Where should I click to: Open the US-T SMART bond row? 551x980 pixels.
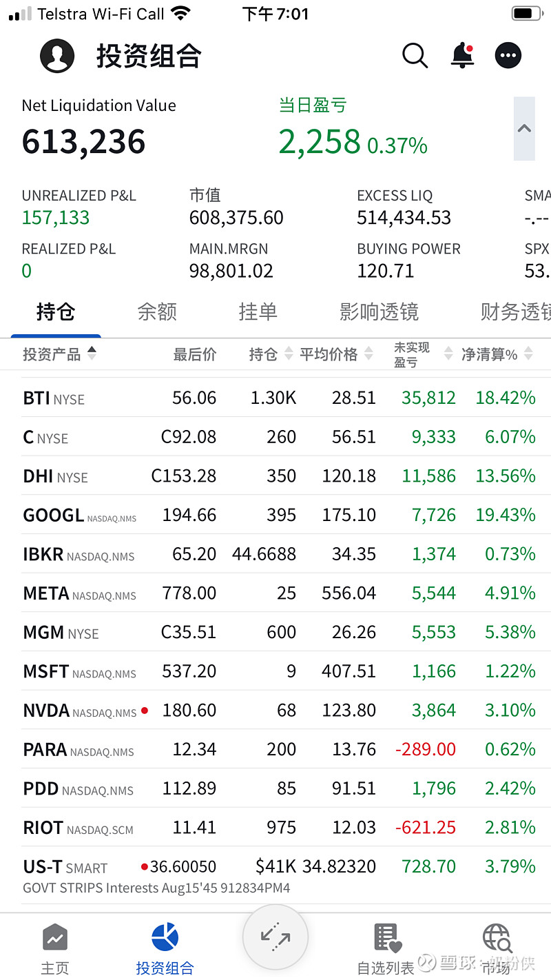pyautogui.click(x=275, y=875)
